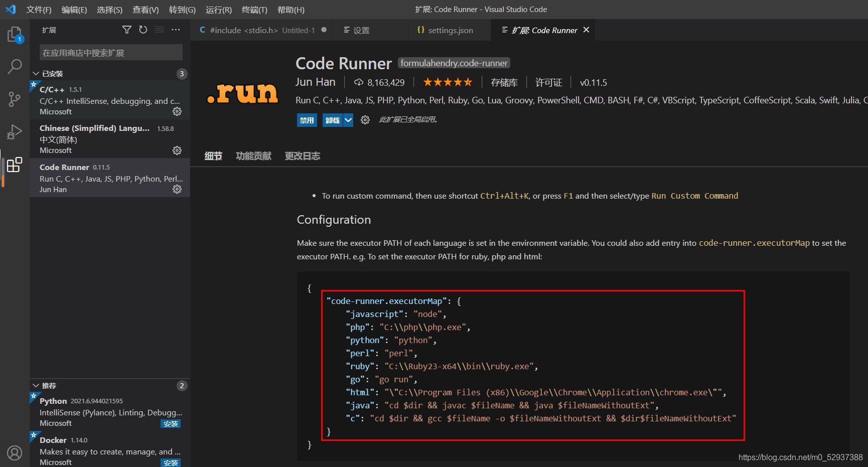Image resolution: width=868 pixels, height=467 pixels.
Task: Switch to the 更改日志 changelog tab
Action: point(302,156)
